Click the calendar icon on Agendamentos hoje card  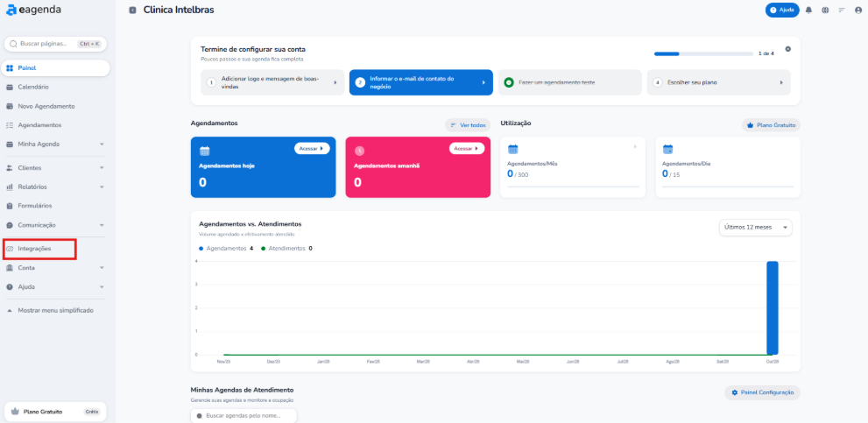(205, 151)
